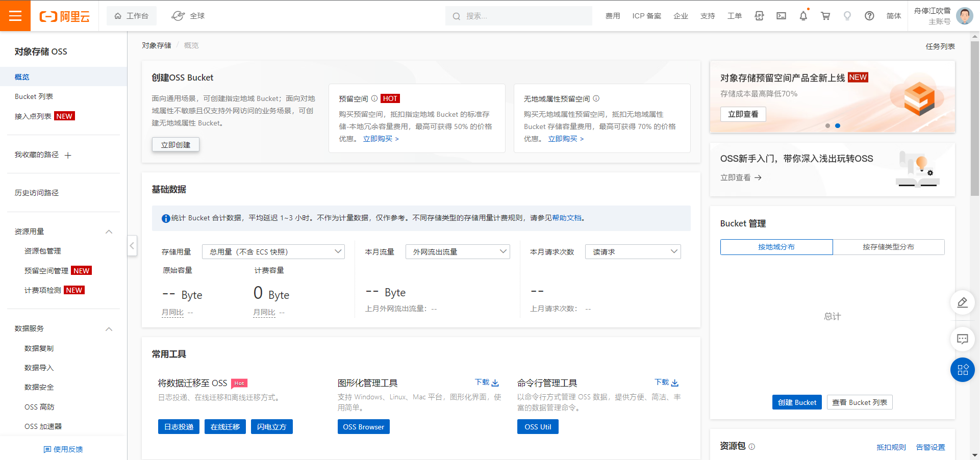Open 本月流量 dropdown 外网流出流量
Viewport: 980px width, 460px height.
click(458, 251)
